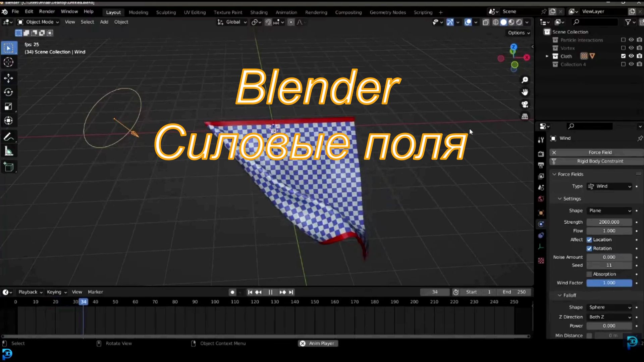644x362 pixels.
Task: Choose the Add Cube tool
Action: (x=8, y=167)
